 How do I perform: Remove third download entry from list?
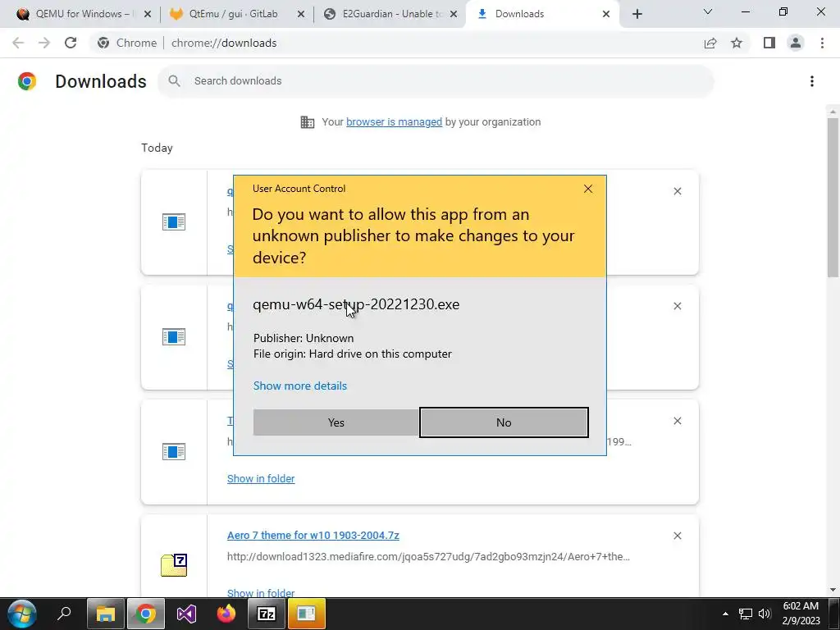coord(677,421)
